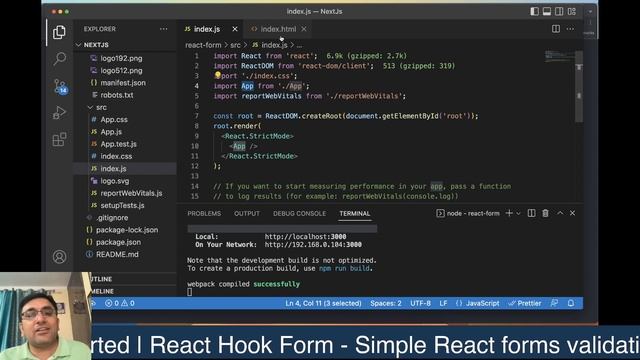Open App.test.js file

tap(119, 144)
